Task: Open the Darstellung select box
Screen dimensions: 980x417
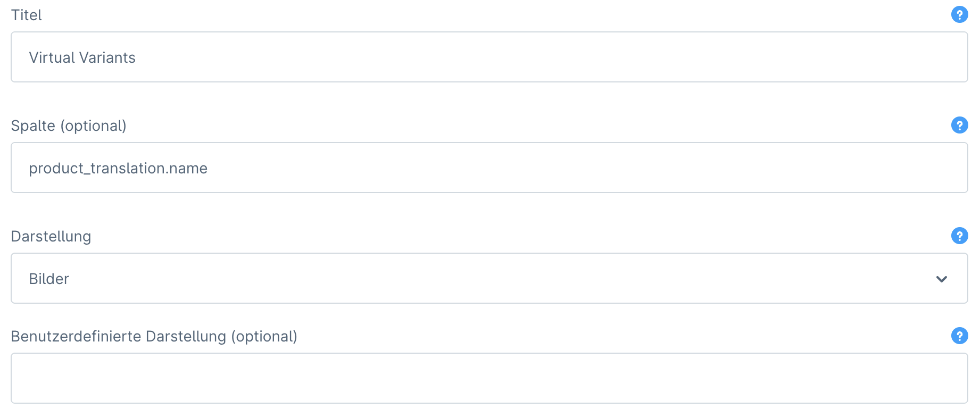Action: (x=489, y=278)
